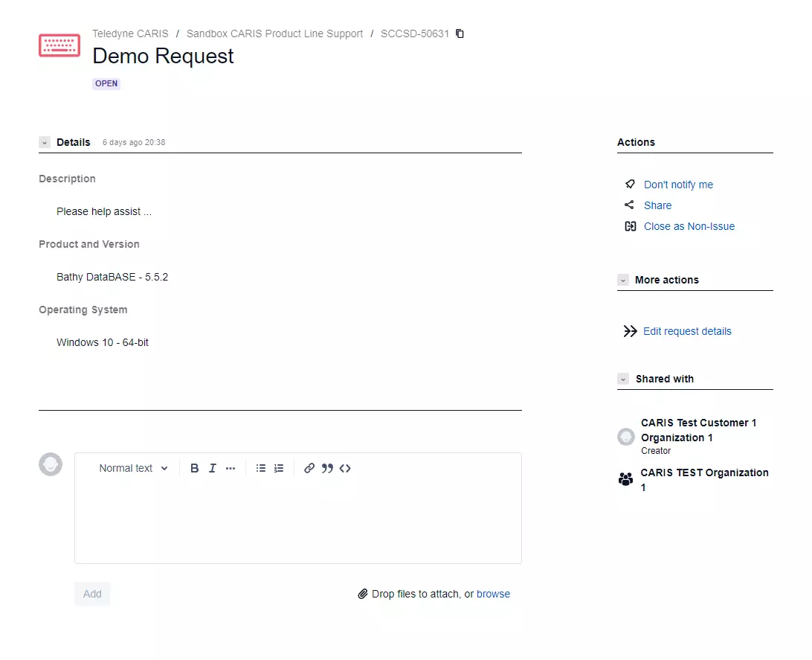Click inside the comment text area
The image size is (812, 660).
297,513
